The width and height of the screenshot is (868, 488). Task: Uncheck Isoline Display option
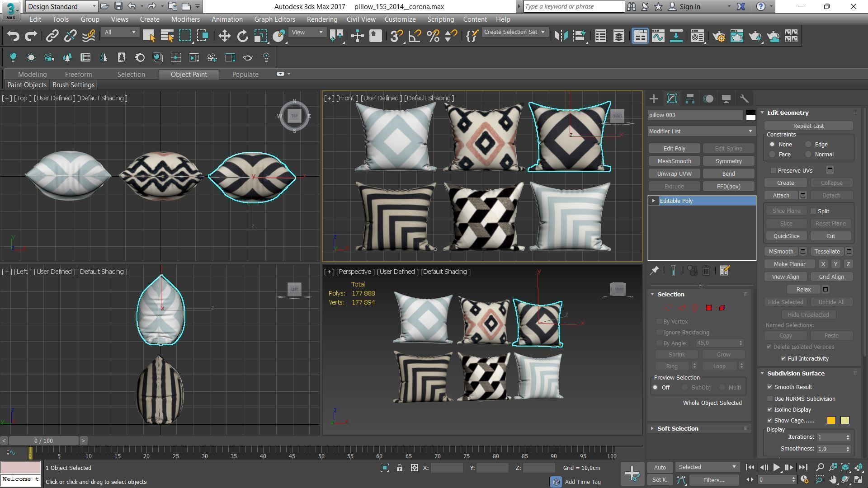pos(770,410)
